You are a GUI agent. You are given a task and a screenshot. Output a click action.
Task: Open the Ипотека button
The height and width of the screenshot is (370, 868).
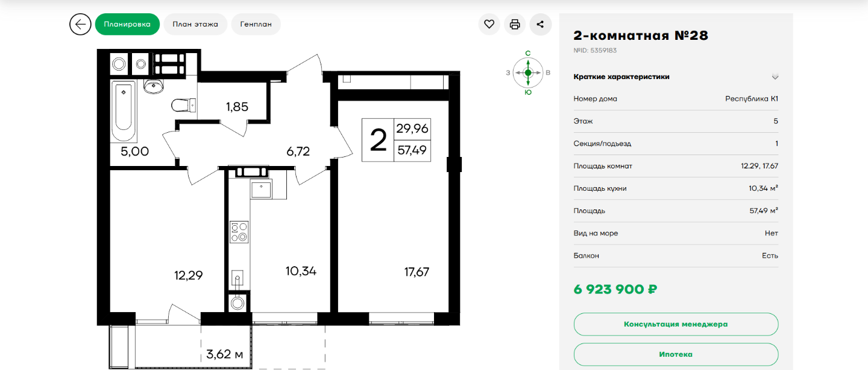[x=676, y=354]
